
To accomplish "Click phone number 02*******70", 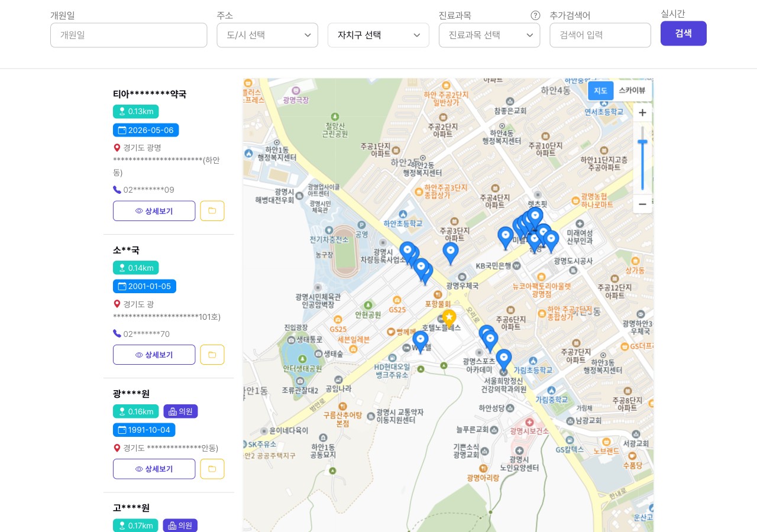I will 147,334.
